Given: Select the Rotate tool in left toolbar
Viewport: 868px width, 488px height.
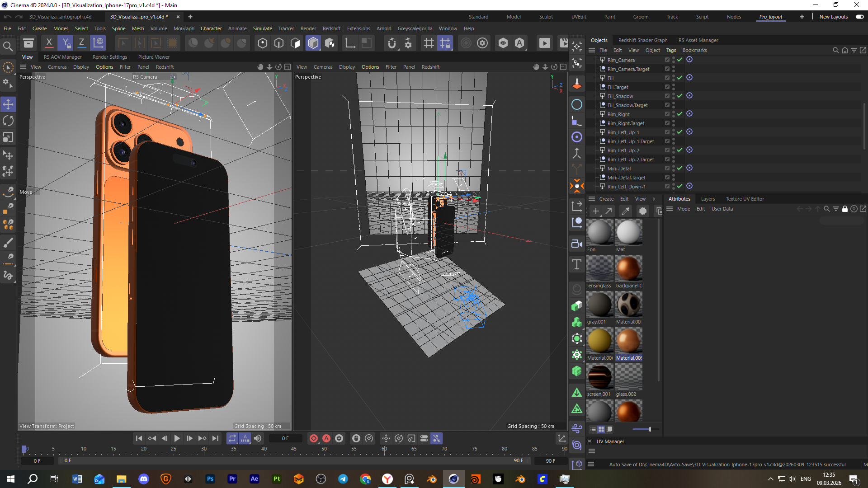Looking at the screenshot, I should coord(8,121).
